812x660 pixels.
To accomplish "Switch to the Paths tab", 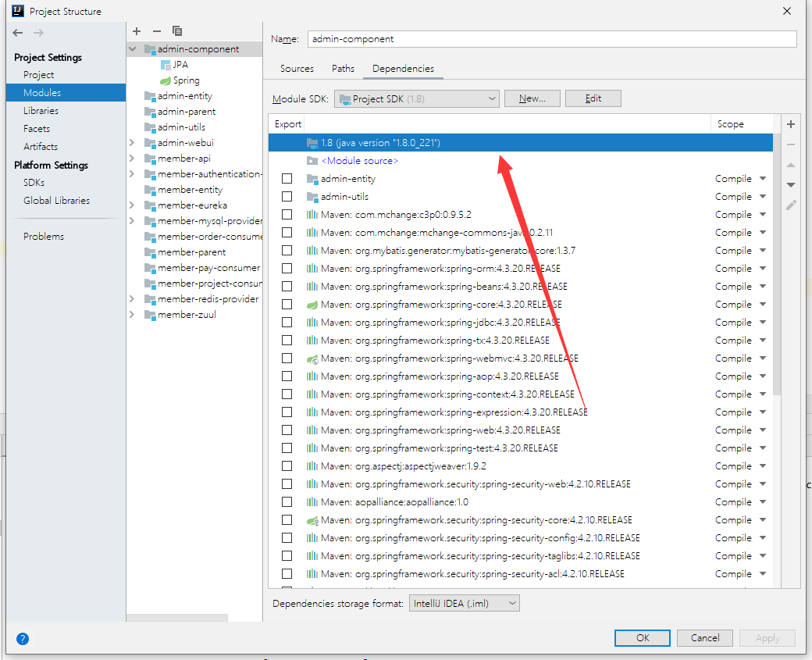I will pyautogui.click(x=344, y=69).
